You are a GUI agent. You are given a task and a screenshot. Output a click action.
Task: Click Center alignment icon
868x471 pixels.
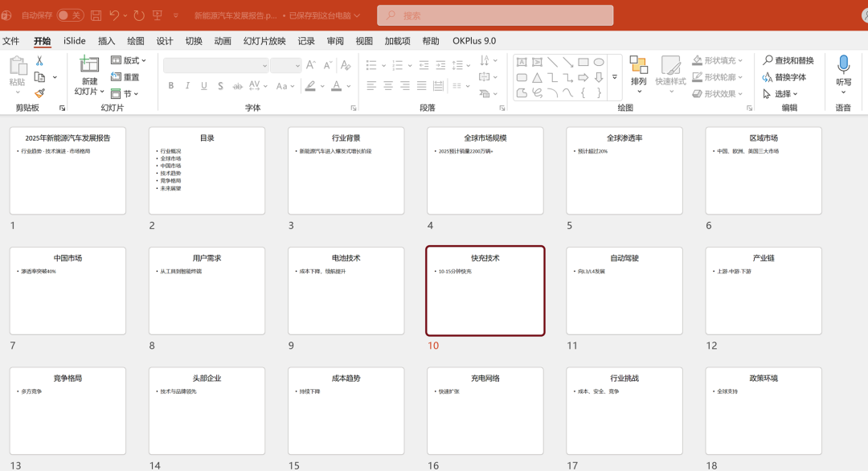pos(388,86)
